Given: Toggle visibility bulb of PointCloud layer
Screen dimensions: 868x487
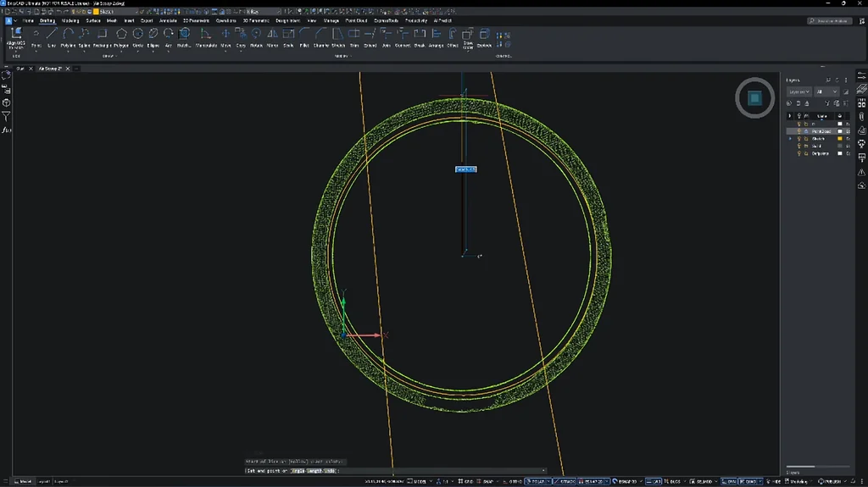Looking at the screenshot, I should pos(798,131).
